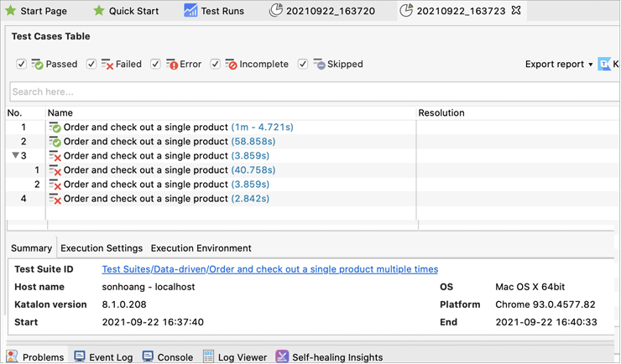Click the failed icon on row 40.758s
621x364 pixels.
pos(55,170)
